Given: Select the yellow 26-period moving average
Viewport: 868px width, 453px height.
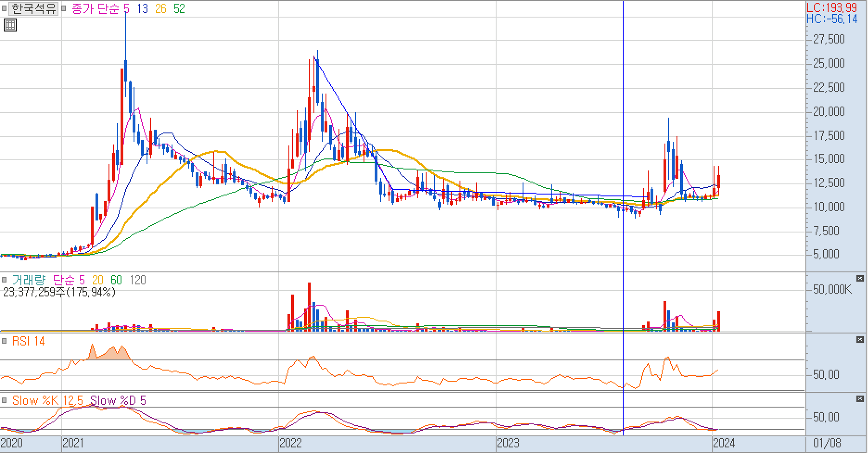Looking at the screenshot, I should 161,9.
